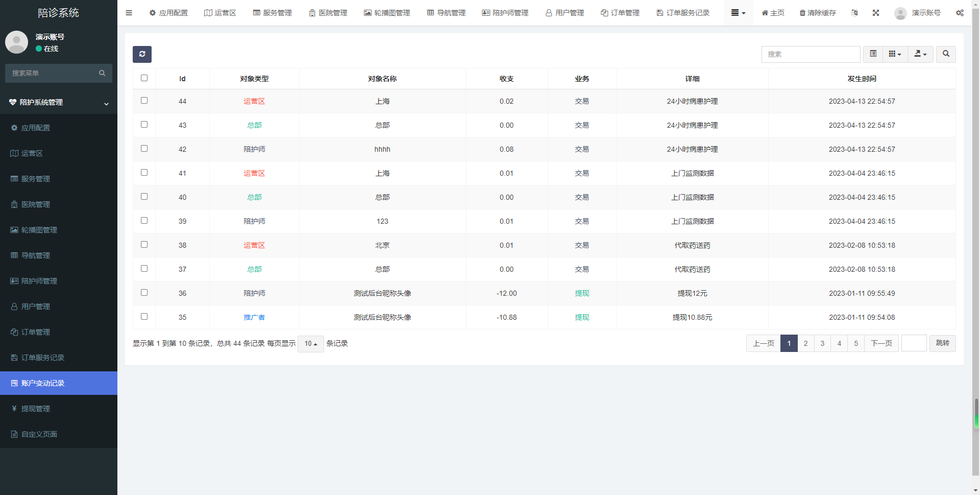Viewport: 980px width, 495px height.
Task: Click the sidebar menu search icon
Action: [x=102, y=73]
